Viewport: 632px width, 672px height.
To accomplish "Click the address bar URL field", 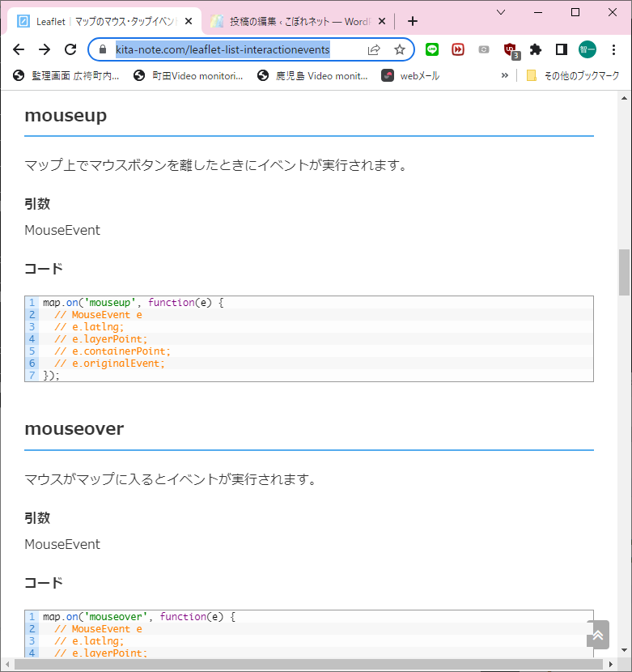I will (235, 49).
